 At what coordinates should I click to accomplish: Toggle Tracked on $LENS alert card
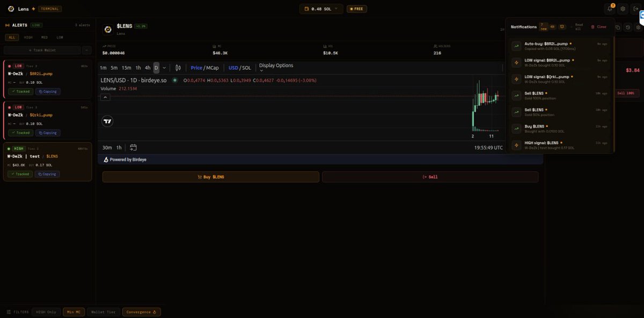(20, 174)
